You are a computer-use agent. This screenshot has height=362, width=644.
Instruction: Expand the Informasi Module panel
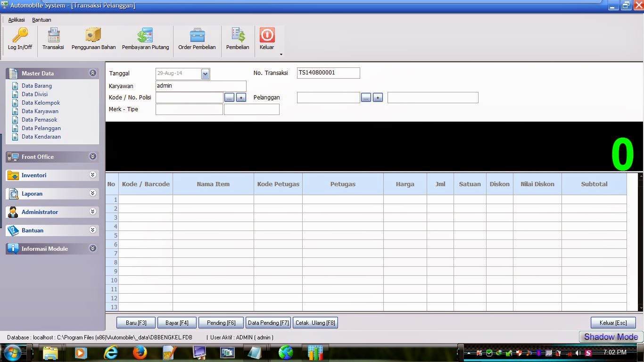93,248
